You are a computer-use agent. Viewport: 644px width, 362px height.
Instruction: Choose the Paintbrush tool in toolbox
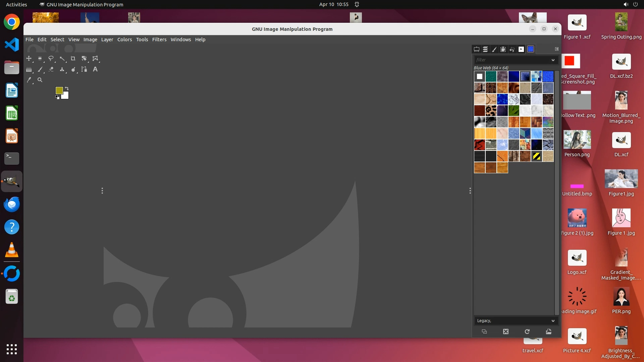tap(40, 69)
